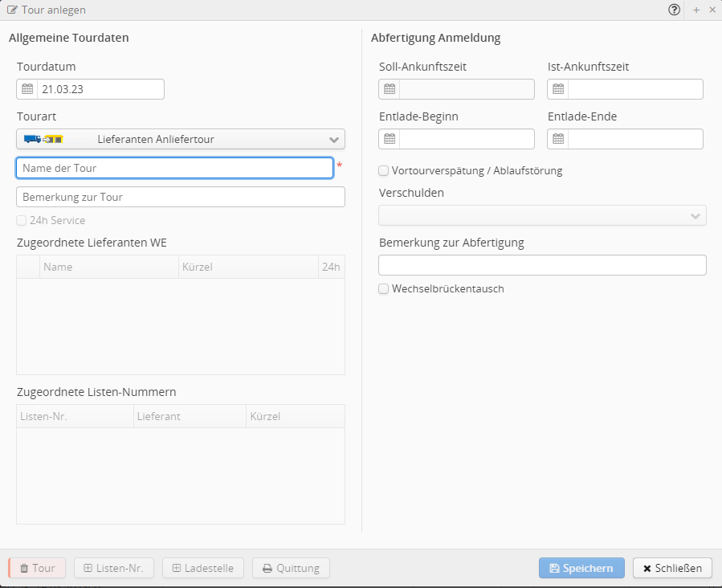Sort by the Listen-Nr. column header
The height and width of the screenshot is (588, 722).
(x=75, y=416)
